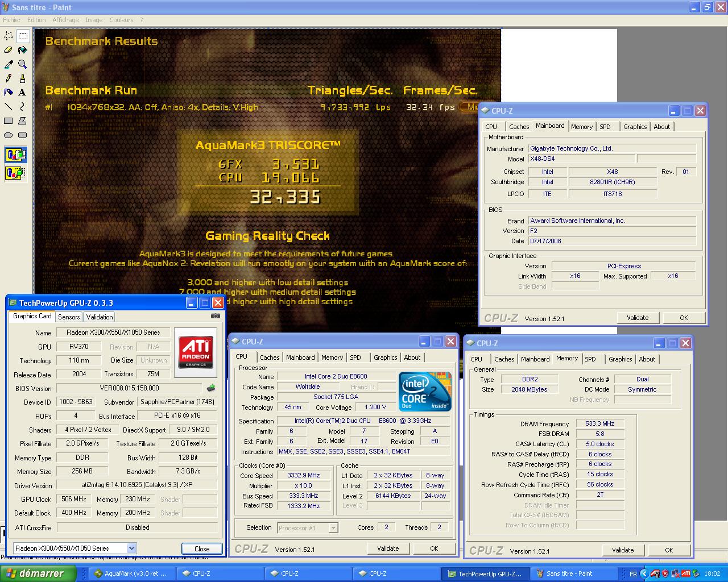
Task: Open the About tab in the CPU-Z Mainboard window
Action: (661, 127)
